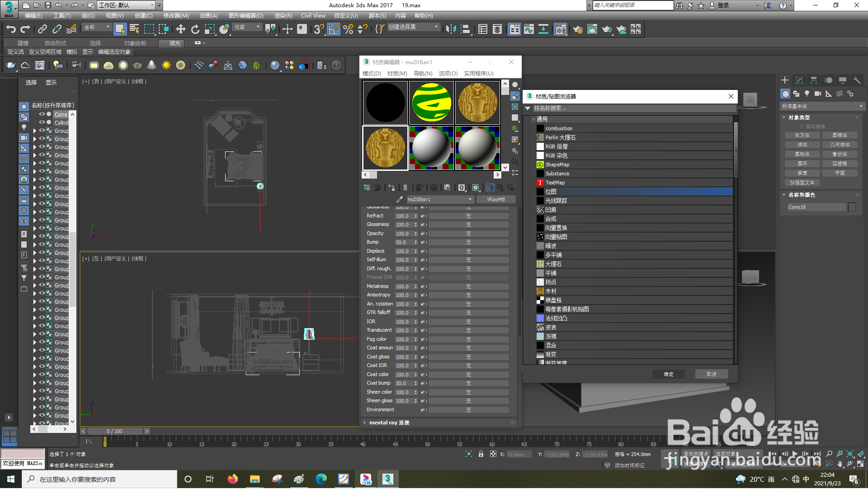
Task: Launch Firefox from the Windows taskbar
Action: 232,479
